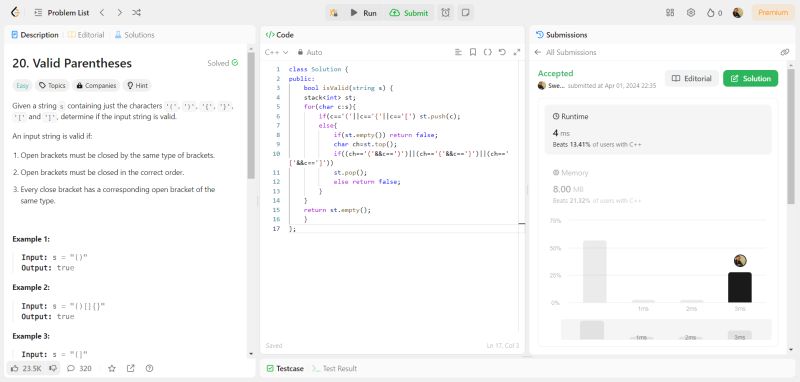Open the help question mark icon
800x382 pixels.
pyautogui.click(x=149, y=368)
